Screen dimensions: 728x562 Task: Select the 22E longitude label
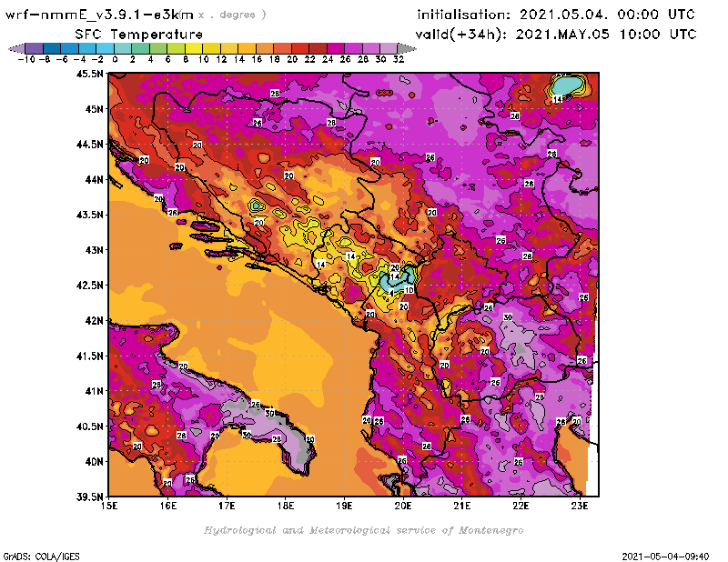pos(521,506)
